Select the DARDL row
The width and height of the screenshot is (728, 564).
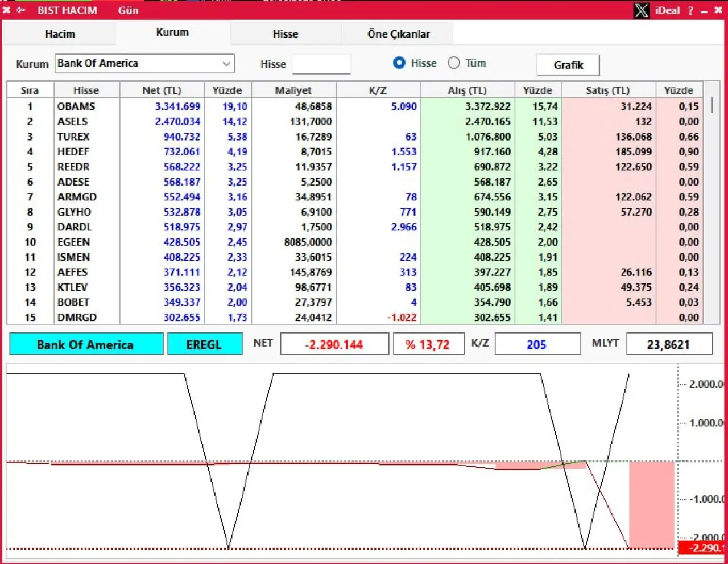tap(354, 227)
